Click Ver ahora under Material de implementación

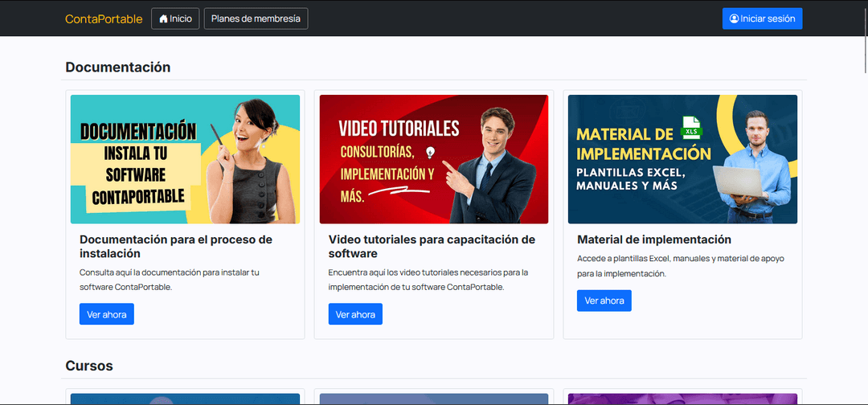click(x=604, y=301)
